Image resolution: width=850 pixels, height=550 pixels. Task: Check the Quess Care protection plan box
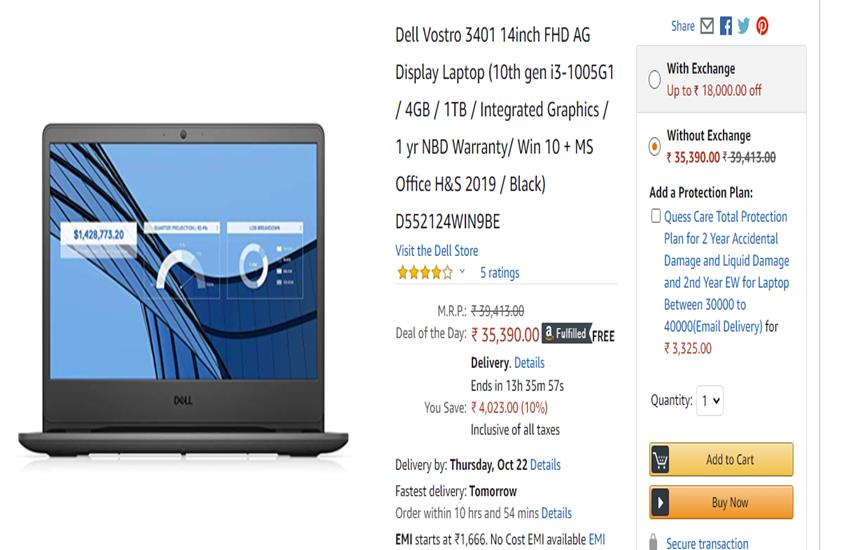click(655, 216)
